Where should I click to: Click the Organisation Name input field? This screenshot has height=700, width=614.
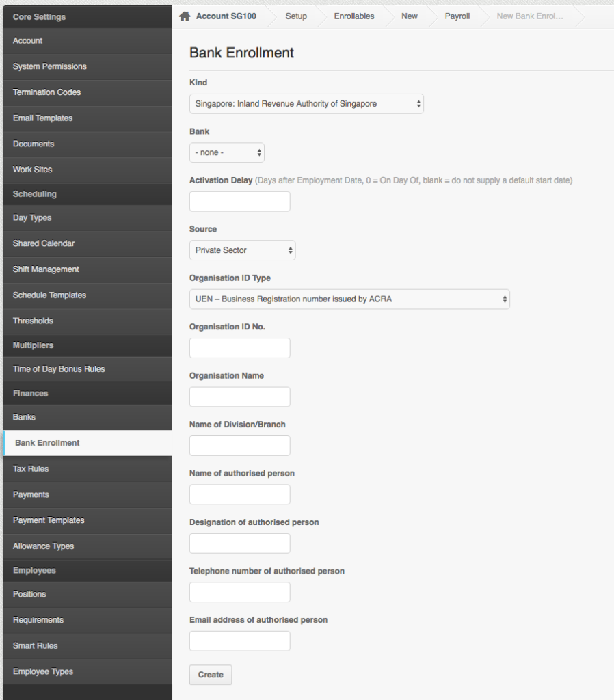point(239,396)
